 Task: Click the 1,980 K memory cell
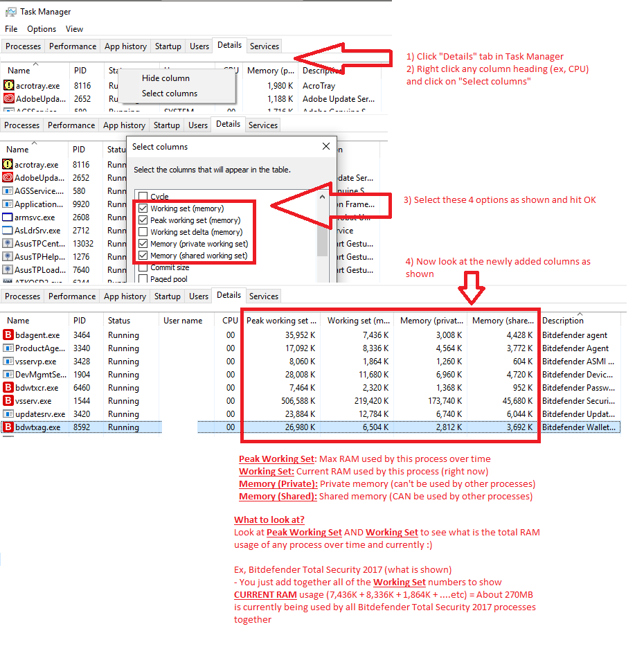tap(280, 85)
